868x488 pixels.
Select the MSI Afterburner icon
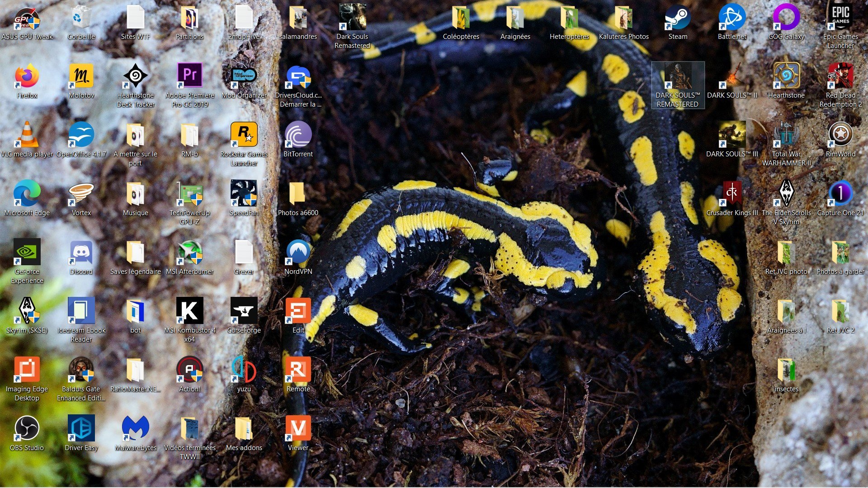click(190, 252)
